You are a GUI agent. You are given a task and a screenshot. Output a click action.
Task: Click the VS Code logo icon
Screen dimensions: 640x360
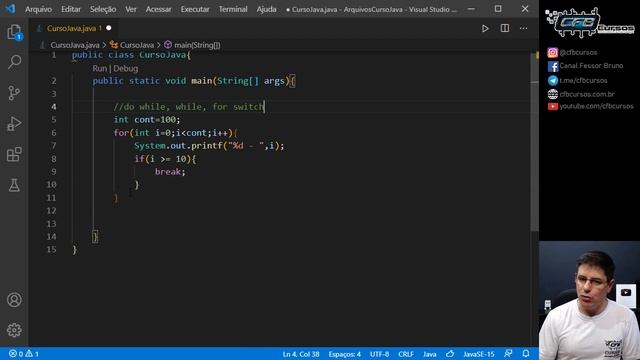pyautogui.click(x=10, y=9)
